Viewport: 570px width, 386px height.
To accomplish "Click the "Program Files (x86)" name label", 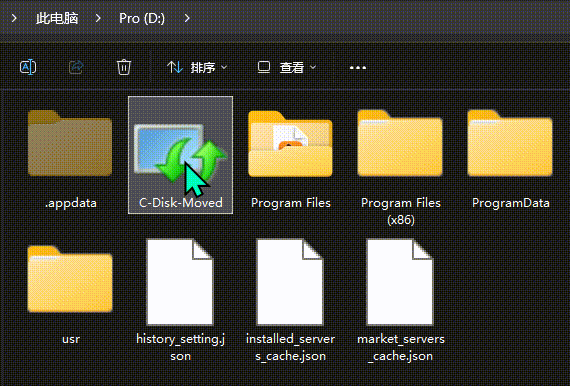I will coord(401,211).
